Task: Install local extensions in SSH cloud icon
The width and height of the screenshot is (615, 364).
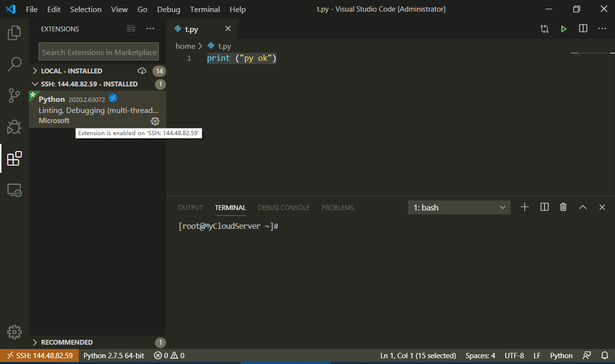Action: [142, 71]
